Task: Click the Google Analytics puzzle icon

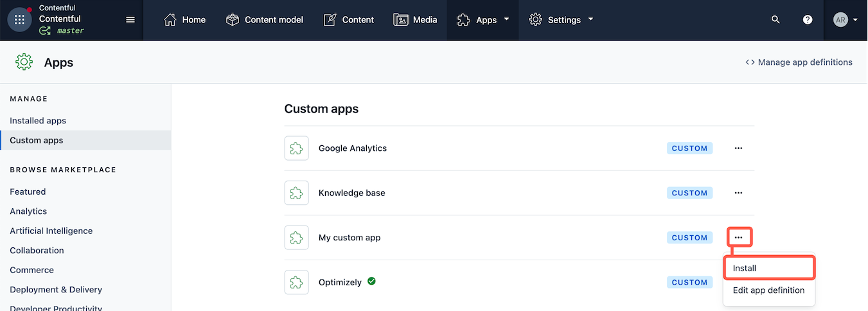Action: coord(296,148)
